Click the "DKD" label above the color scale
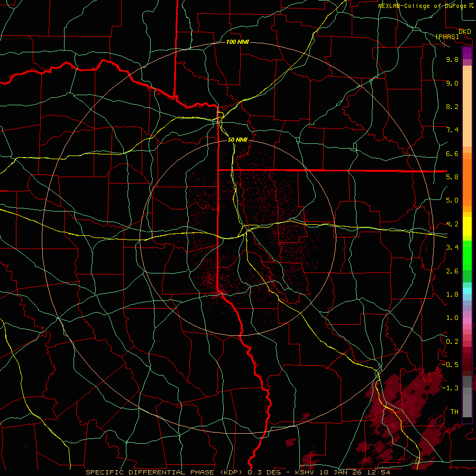This screenshot has height=476, width=476. (x=464, y=32)
